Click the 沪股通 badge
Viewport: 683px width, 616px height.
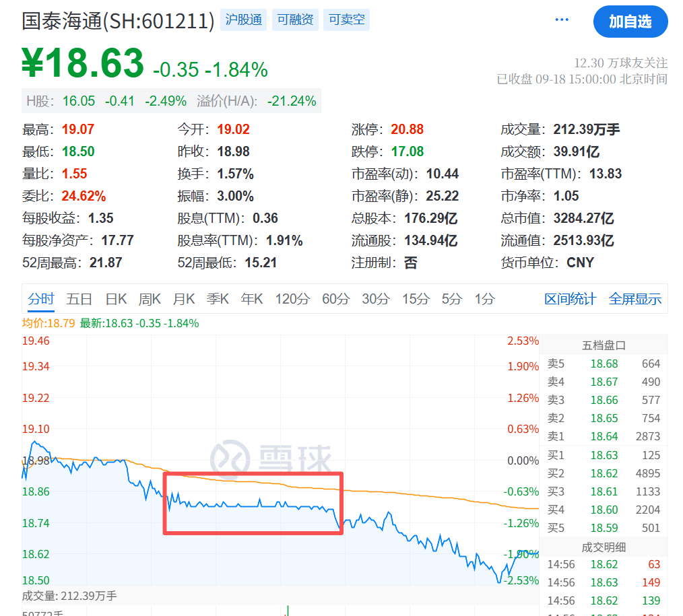pyautogui.click(x=243, y=20)
